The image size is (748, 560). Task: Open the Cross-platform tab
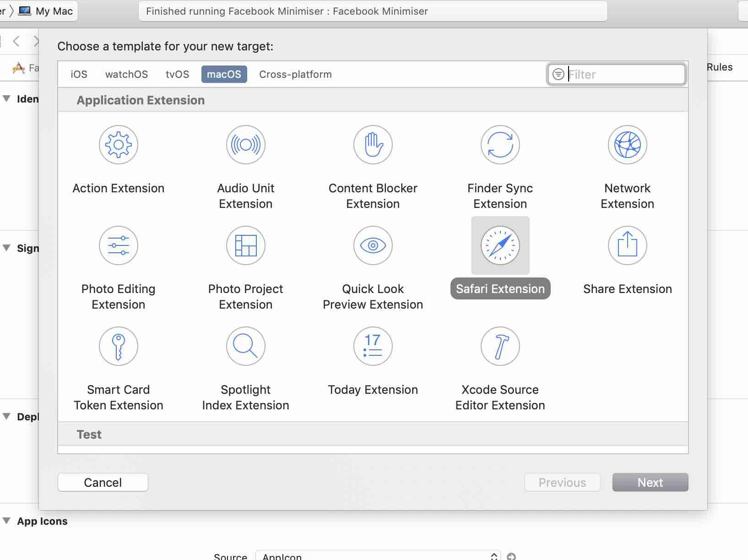coord(295,74)
